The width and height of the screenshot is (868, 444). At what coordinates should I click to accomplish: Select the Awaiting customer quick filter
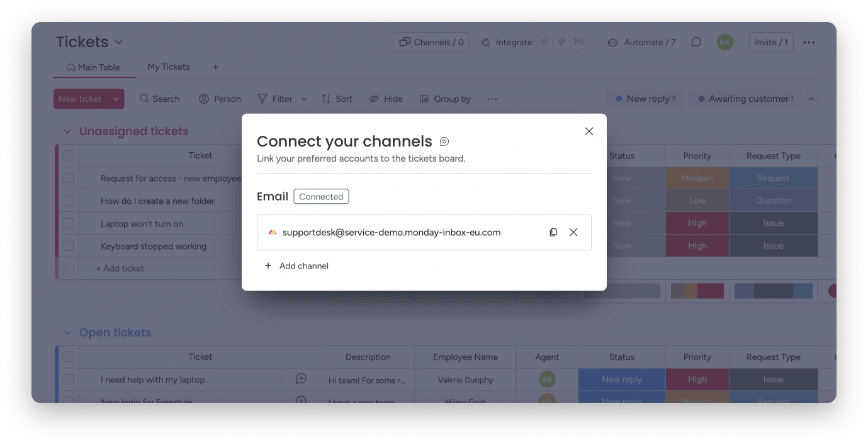[745, 99]
